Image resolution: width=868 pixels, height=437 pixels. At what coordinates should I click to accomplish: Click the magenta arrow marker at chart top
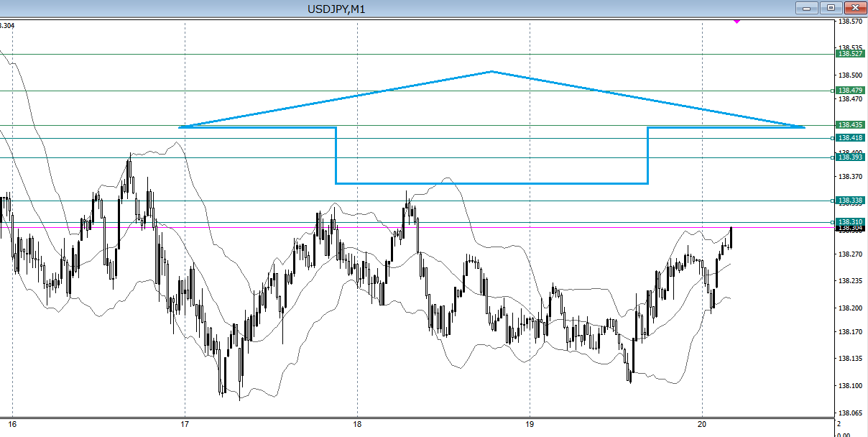click(737, 22)
